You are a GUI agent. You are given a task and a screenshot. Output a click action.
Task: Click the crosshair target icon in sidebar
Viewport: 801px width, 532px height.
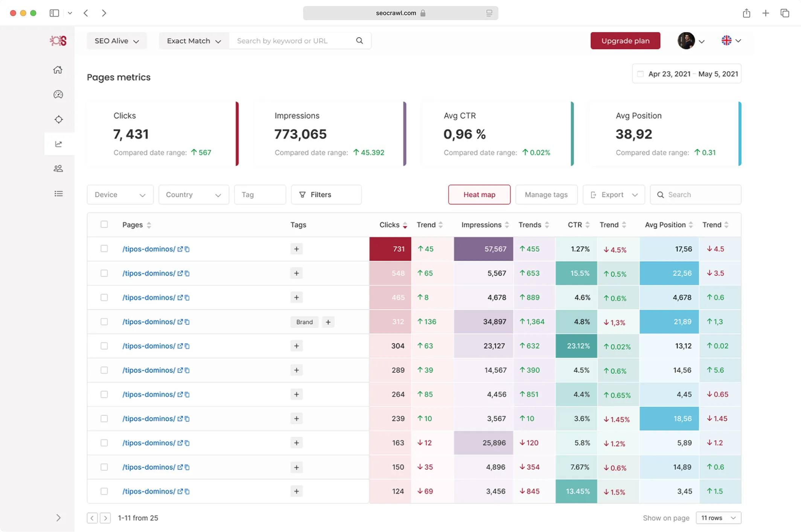point(58,120)
